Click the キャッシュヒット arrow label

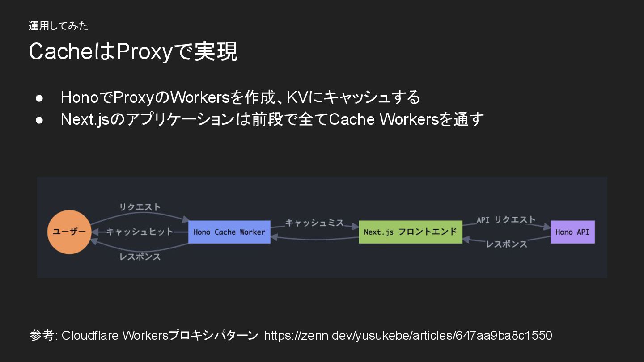coord(140,232)
